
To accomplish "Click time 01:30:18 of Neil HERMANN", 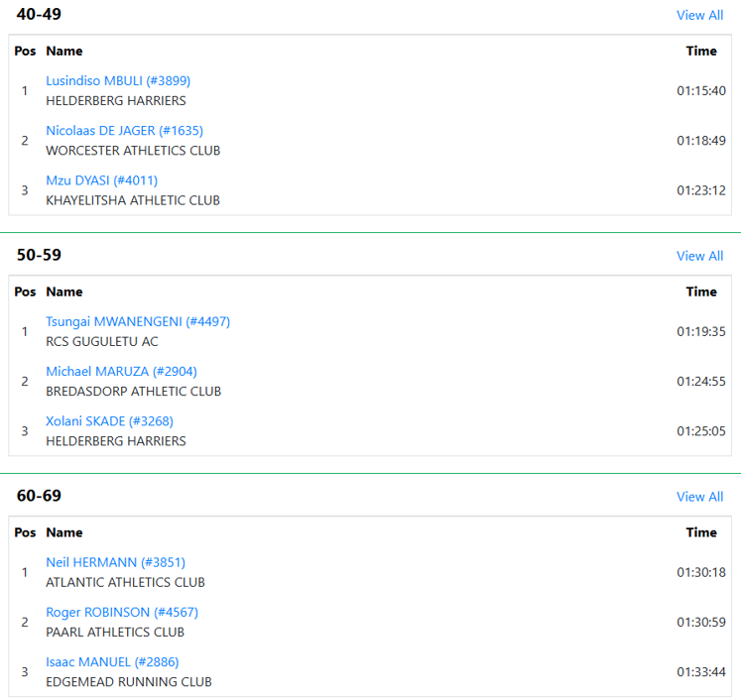I will [x=700, y=572].
